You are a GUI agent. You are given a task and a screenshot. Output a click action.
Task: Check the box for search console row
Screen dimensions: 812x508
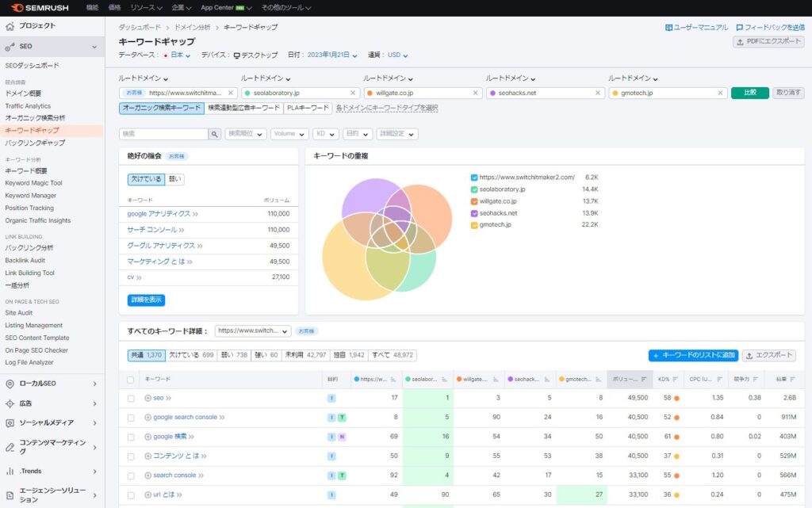(x=131, y=476)
